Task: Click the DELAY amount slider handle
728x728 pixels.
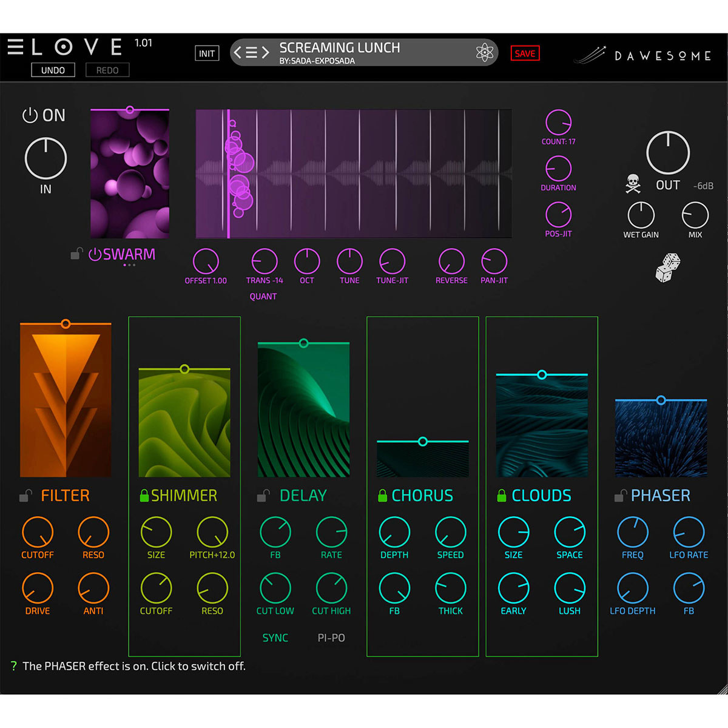Action: point(304,343)
